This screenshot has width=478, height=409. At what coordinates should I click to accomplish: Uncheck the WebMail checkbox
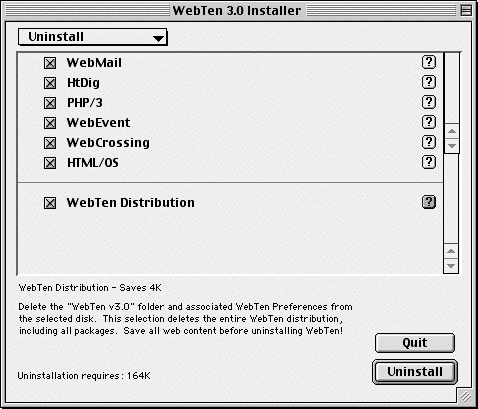pos(50,63)
